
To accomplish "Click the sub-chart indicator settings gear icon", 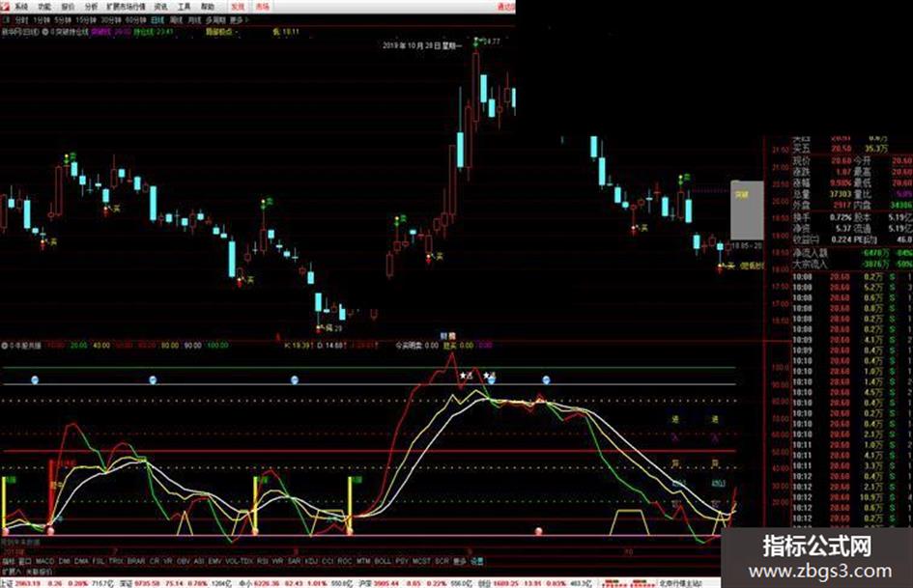I will pos(5,346).
